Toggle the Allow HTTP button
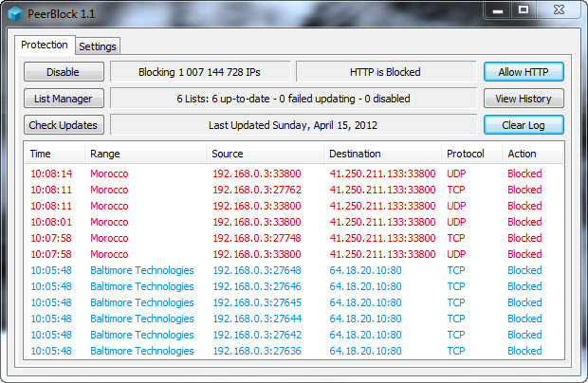Image resolution: width=588 pixels, height=383 pixels. pos(524,72)
